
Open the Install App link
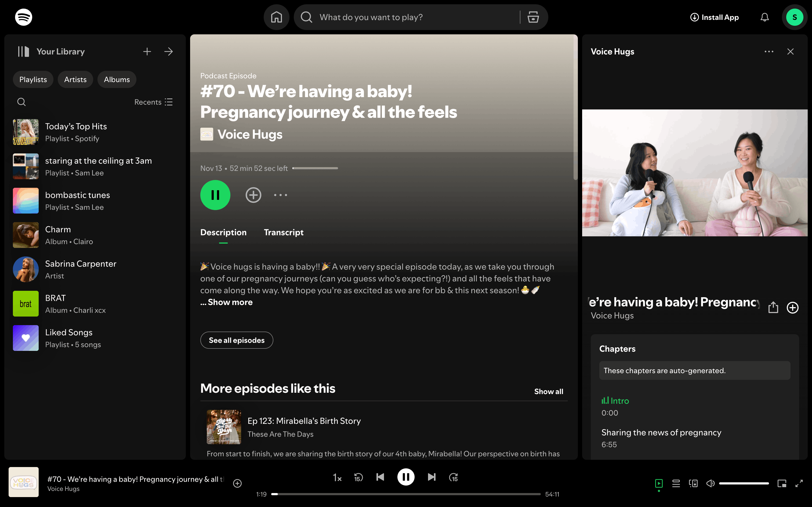click(x=714, y=17)
